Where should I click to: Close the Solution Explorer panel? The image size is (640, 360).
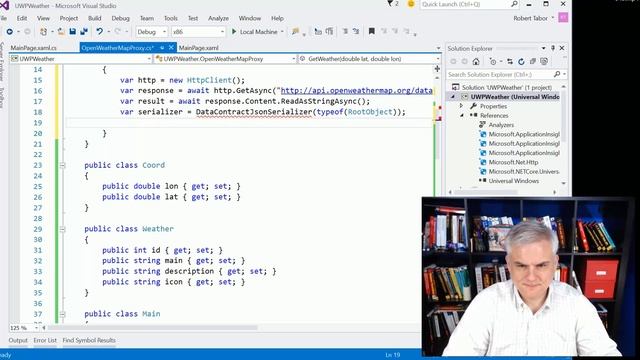point(562,48)
